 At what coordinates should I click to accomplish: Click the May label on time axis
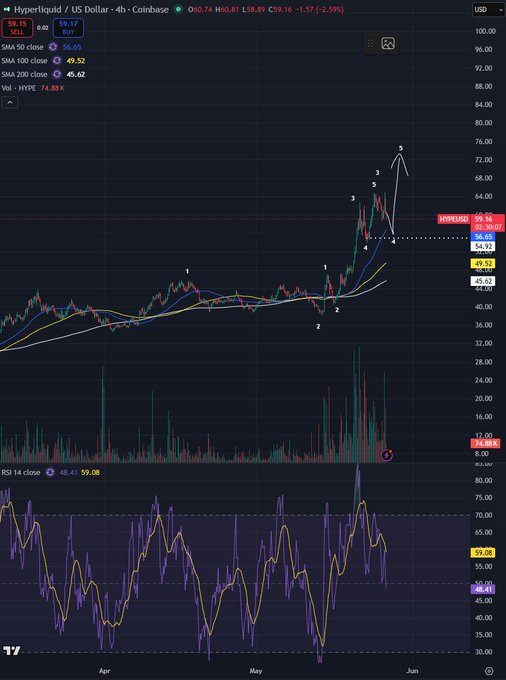(256, 671)
